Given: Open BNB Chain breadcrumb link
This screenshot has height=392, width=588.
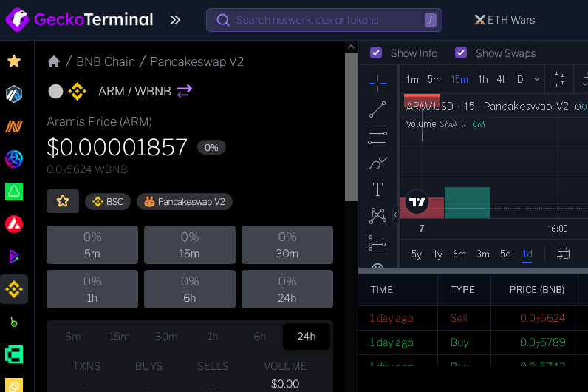Looking at the screenshot, I should point(106,61).
